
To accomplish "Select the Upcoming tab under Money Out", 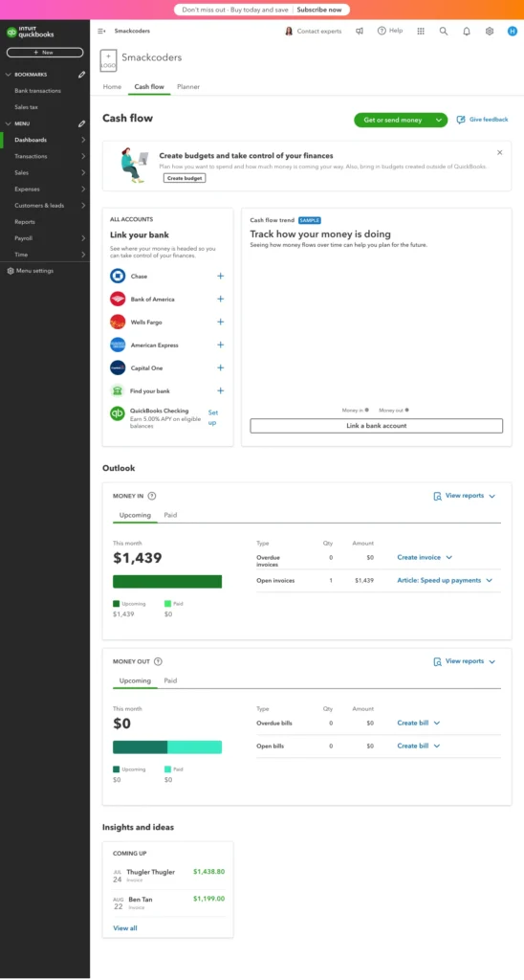I will (x=135, y=680).
